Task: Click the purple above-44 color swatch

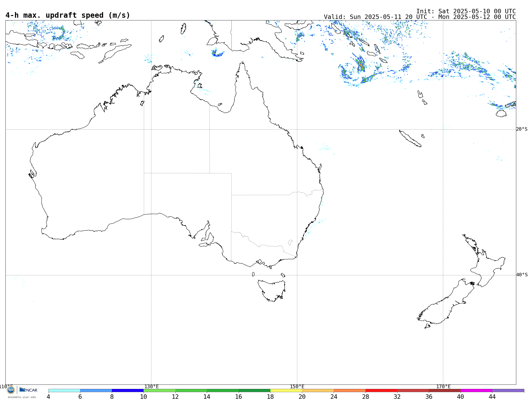Action: (508, 390)
